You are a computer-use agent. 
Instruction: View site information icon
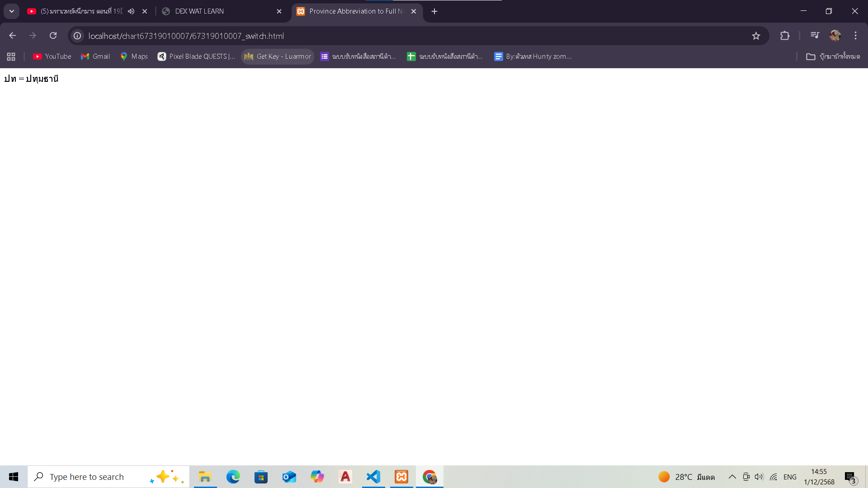(x=77, y=36)
